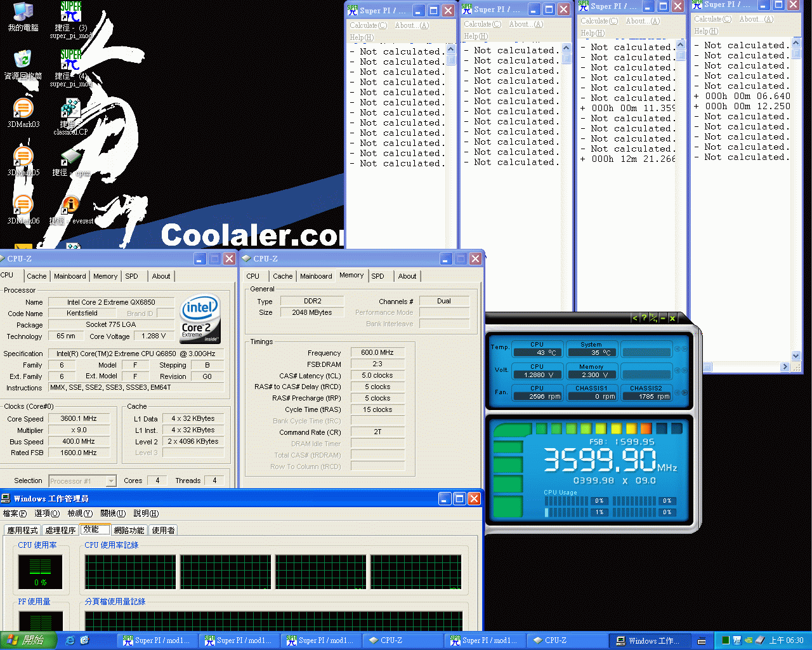
Task: Open About...(A) in Super PI window showing 12m 21.266
Action: pos(643,21)
